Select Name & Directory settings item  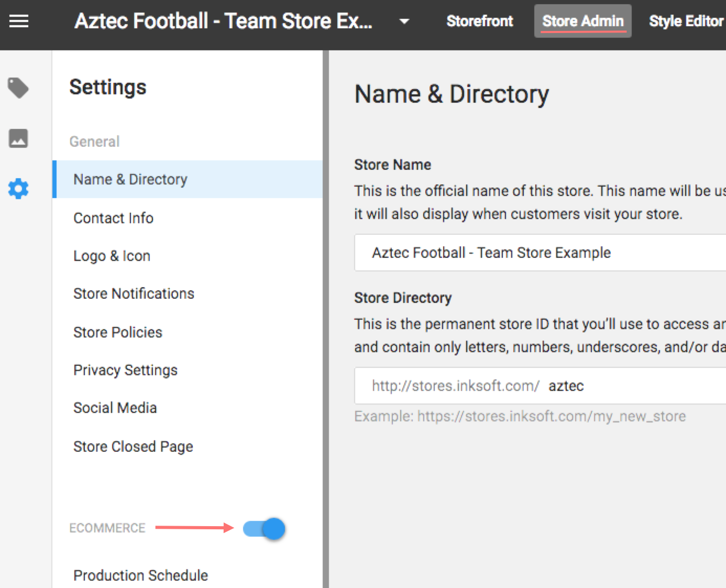pos(130,179)
